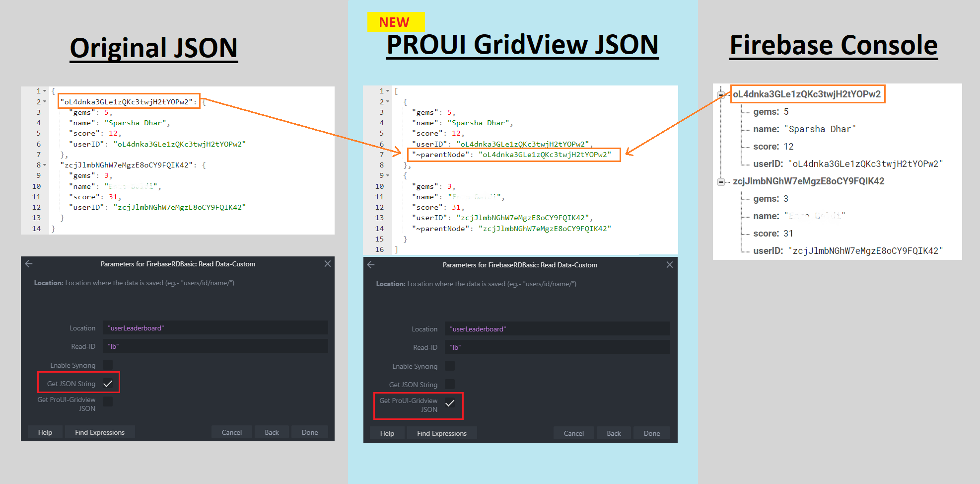Uncheck Get ProUI-Gridview JSON in right dialog

[450, 403]
